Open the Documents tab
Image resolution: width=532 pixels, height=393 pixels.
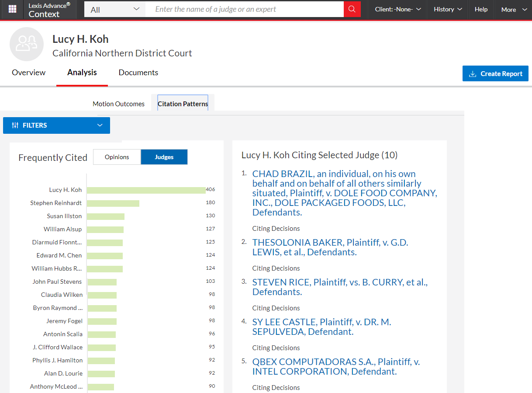[x=138, y=73]
